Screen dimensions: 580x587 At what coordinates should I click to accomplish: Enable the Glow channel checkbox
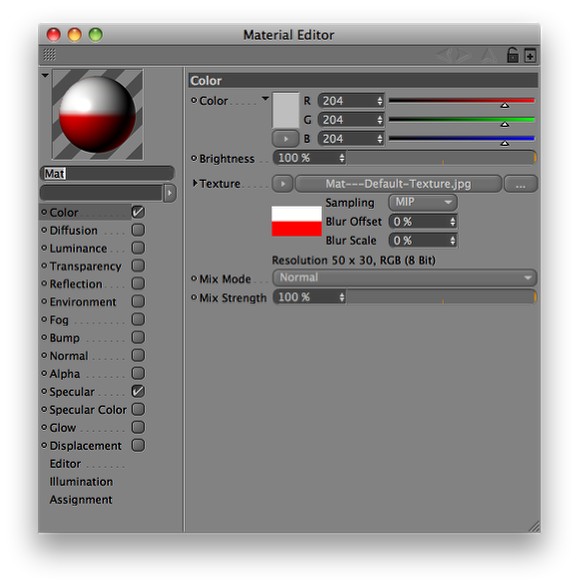pos(138,427)
